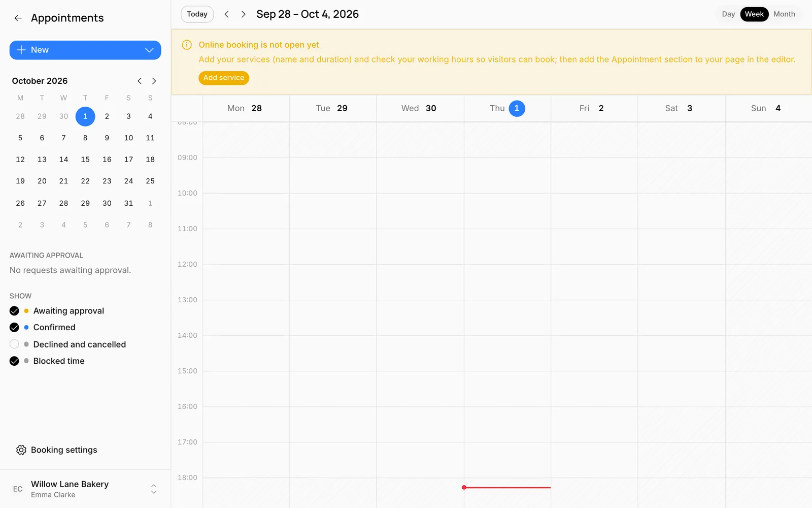The height and width of the screenshot is (508, 812).
Task: Select October 28 in mini calendar
Action: coord(63,203)
